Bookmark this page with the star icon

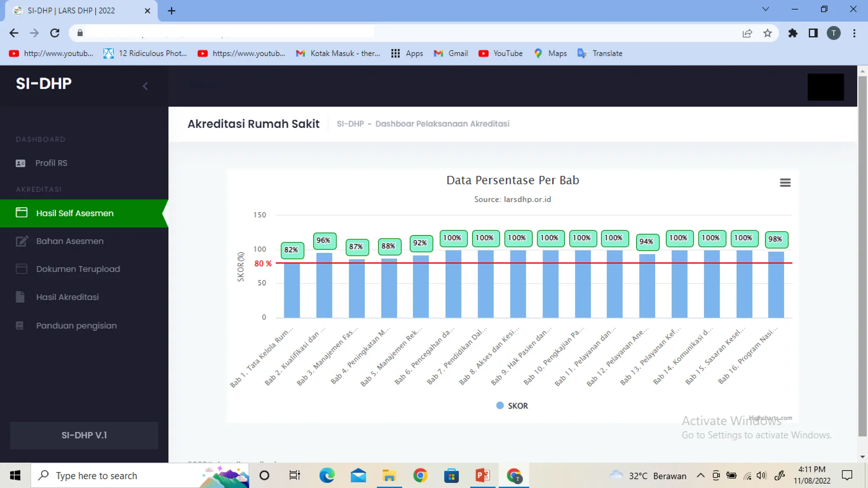767,33
